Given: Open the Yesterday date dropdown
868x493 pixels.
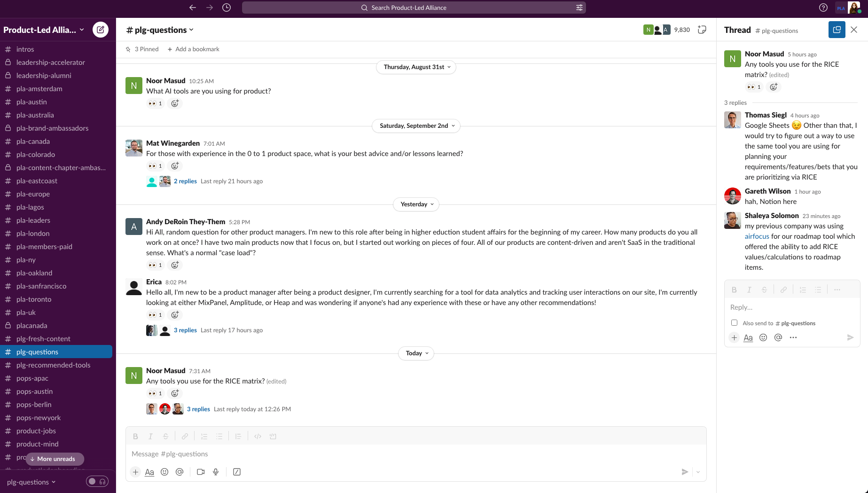Looking at the screenshot, I should pos(416,204).
